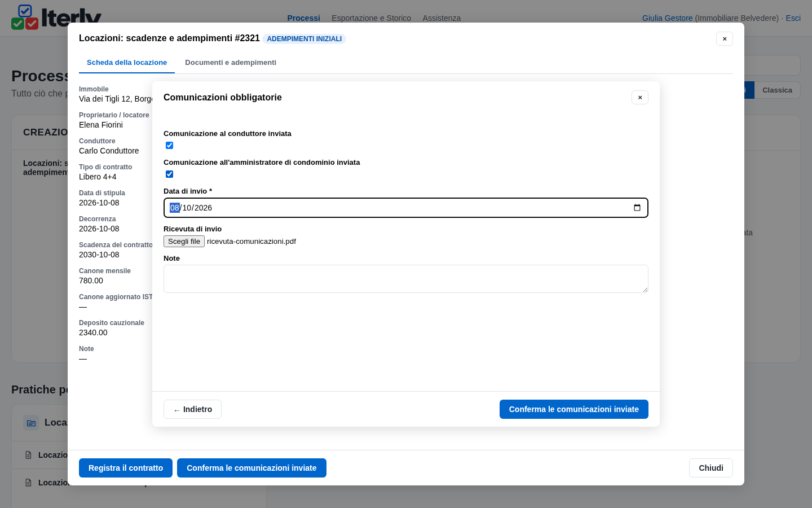Open the Processi menu item
The height and width of the screenshot is (508, 812).
click(x=303, y=18)
